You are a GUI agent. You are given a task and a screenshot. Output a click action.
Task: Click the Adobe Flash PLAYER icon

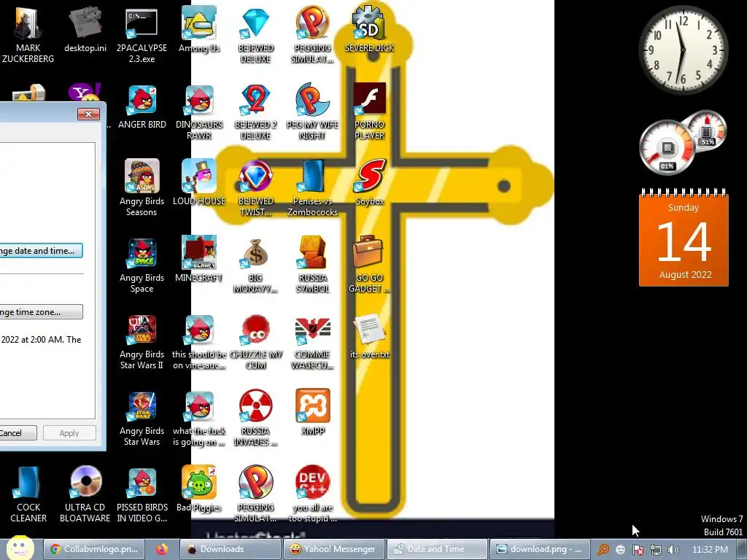coord(369,112)
